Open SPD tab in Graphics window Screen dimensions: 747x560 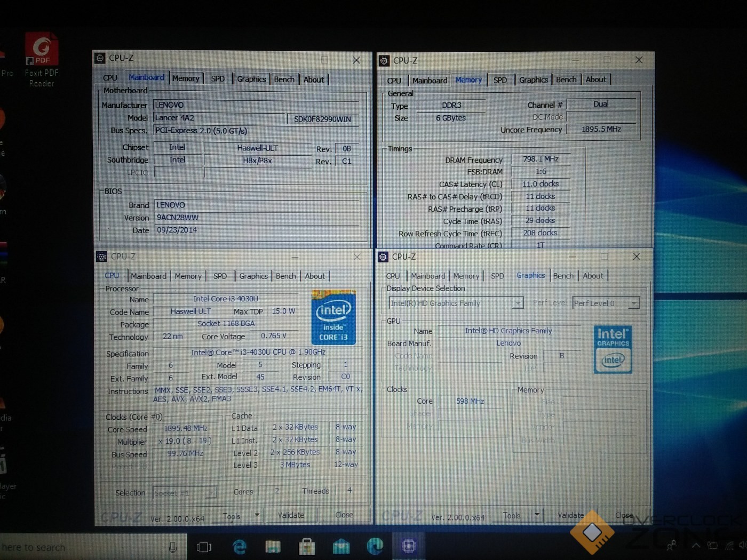(497, 276)
